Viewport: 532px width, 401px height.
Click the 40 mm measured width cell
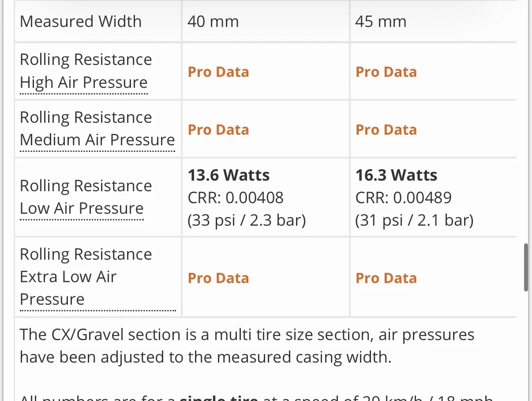click(213, 22)
